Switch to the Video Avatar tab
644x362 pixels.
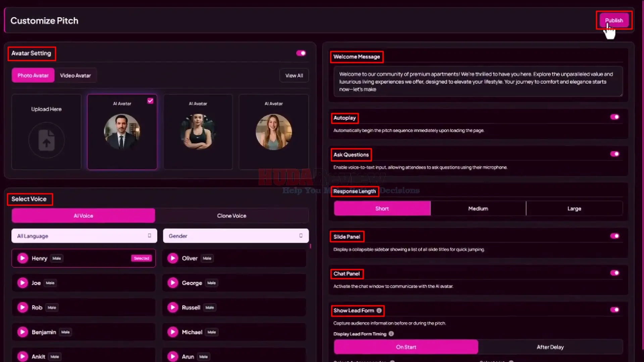(x=76, y=75)
